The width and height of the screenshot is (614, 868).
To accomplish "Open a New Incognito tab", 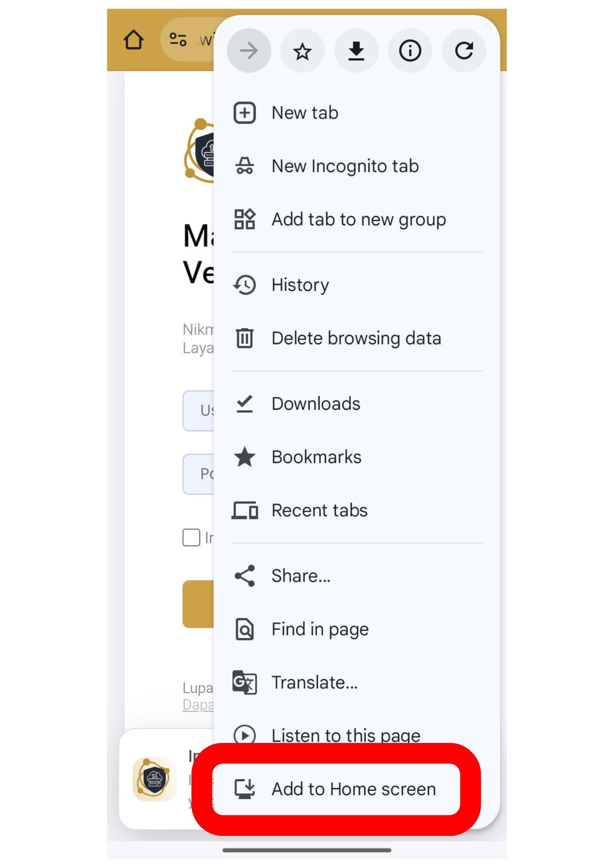I will click(x=357, y=166).
